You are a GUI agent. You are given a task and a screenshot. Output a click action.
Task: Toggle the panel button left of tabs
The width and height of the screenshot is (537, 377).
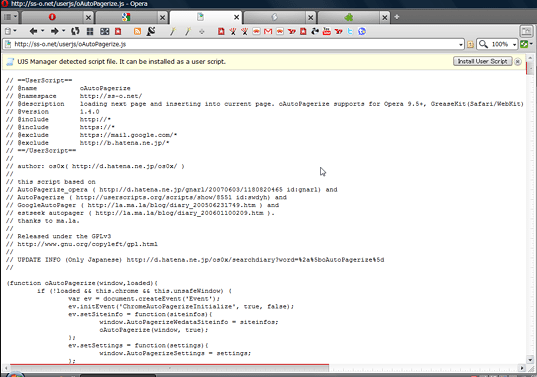click(x=9, y=17)
